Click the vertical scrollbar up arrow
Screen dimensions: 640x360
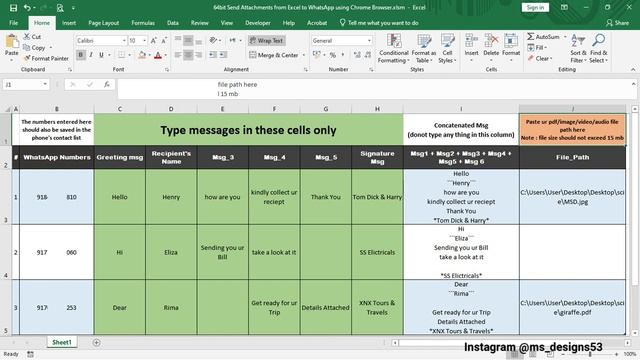pyautogui.click(x=635, y=109)
